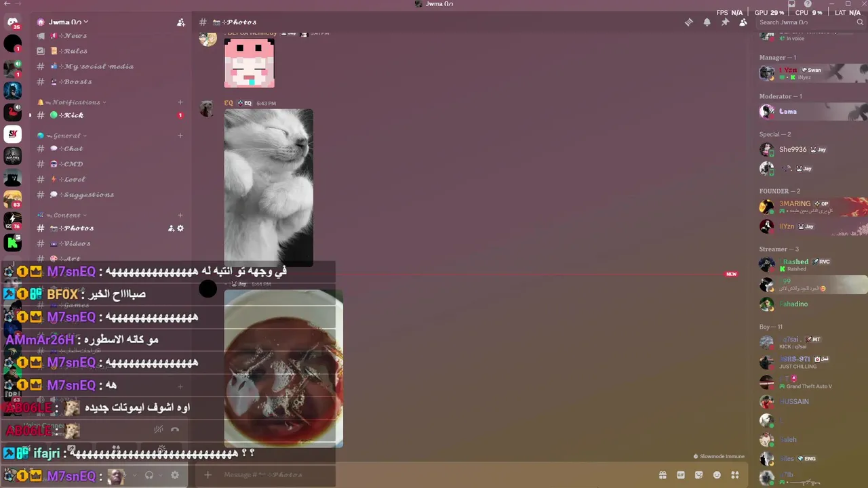View member 3MARING under FOUNDER
Image resolution: width=868 pixels, height=488 pixels.
(812, 207)
